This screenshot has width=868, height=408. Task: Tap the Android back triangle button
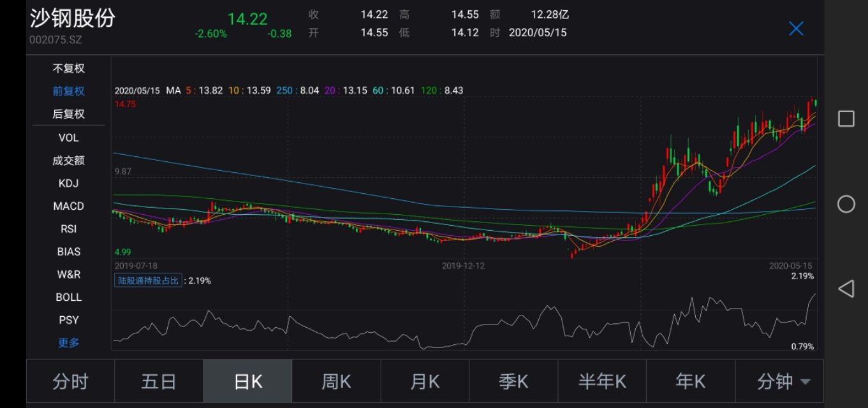[846, 288]
